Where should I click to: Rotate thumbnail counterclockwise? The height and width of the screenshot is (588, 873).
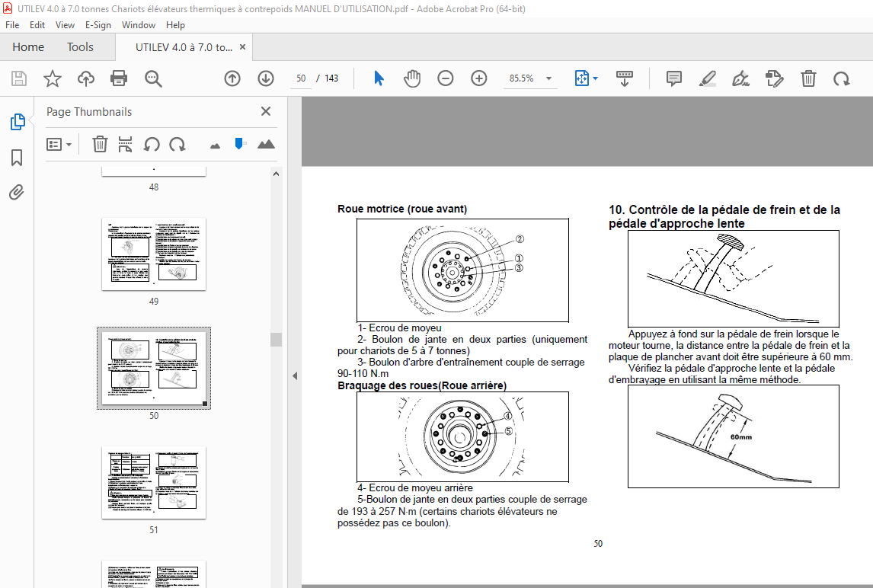coord(152,144)
